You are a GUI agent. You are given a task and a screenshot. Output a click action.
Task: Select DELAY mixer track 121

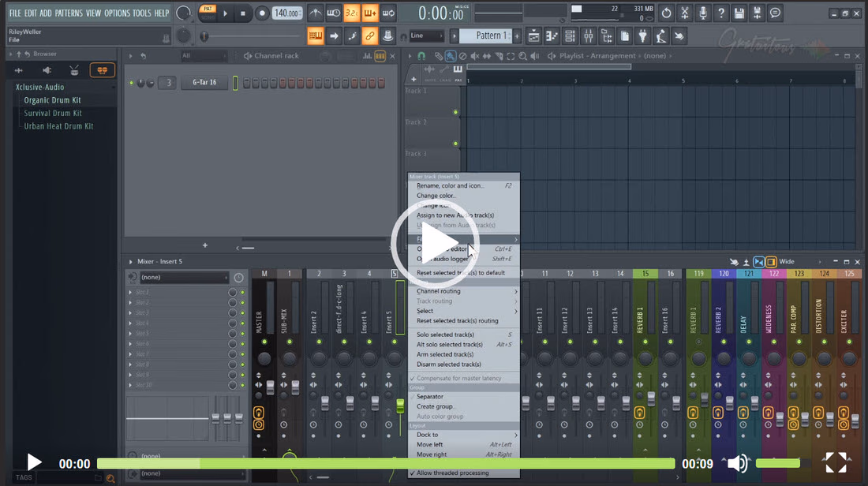pyautogui.click(x=748, y=354)
